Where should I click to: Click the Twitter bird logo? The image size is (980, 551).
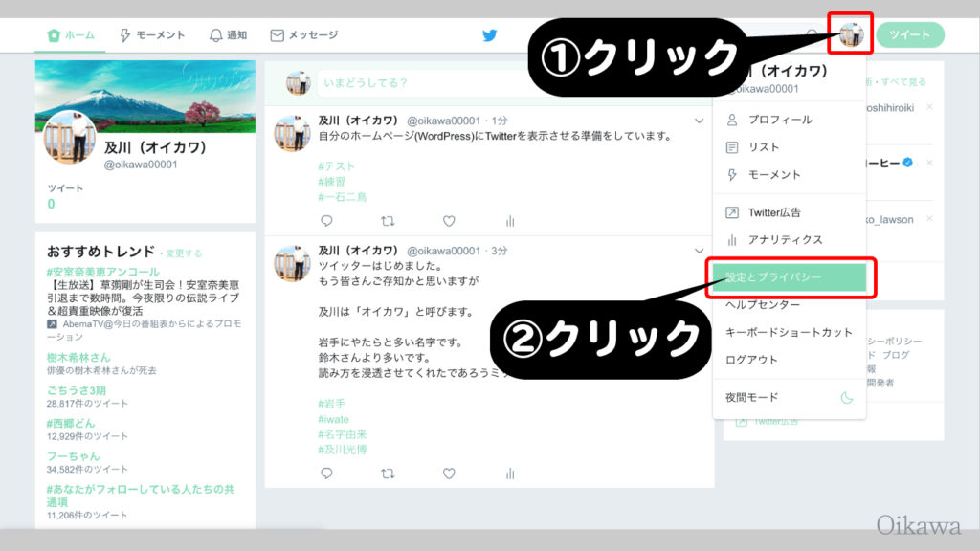489,35
